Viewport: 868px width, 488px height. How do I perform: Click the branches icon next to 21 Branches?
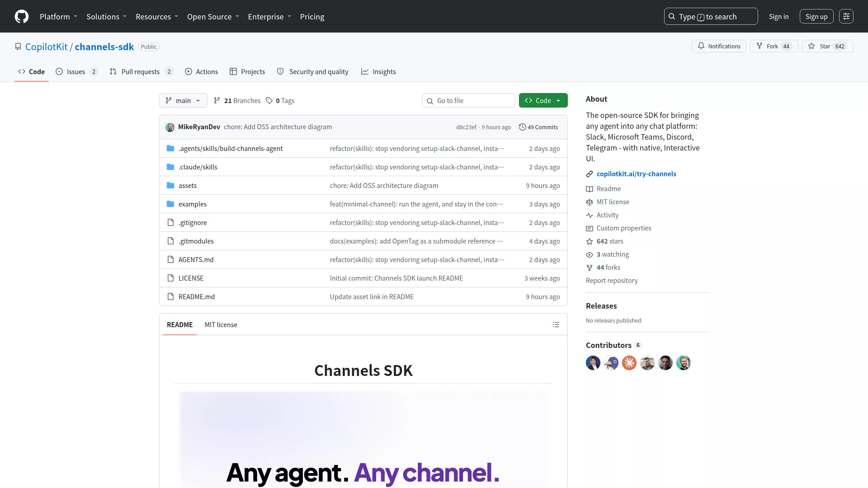(x=217, y=101)
